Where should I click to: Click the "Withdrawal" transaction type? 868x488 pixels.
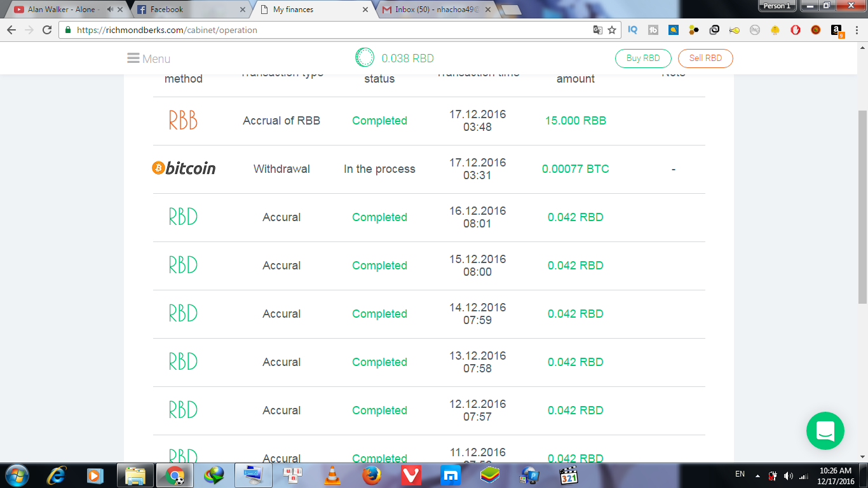pos(281,169)
